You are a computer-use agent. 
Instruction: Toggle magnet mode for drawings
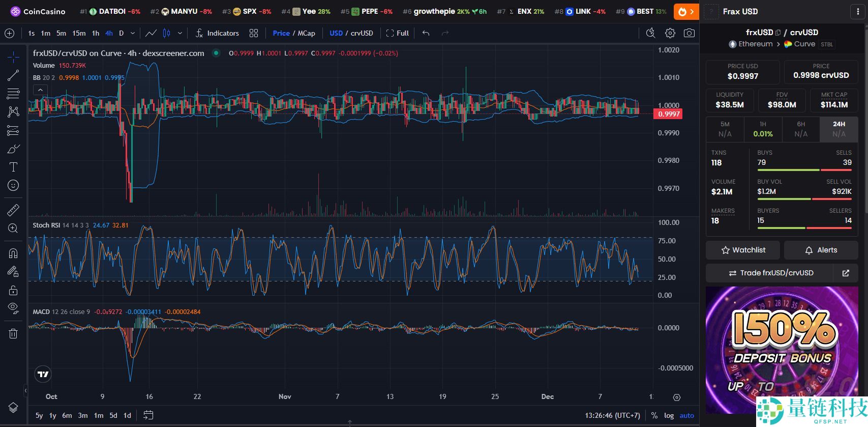13,253
